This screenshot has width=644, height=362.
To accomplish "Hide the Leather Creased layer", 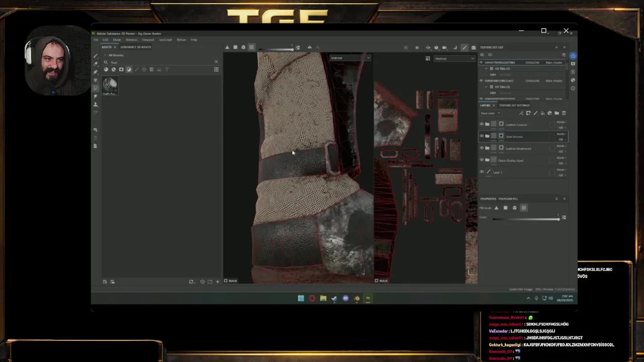I will (x=481, y=124).
